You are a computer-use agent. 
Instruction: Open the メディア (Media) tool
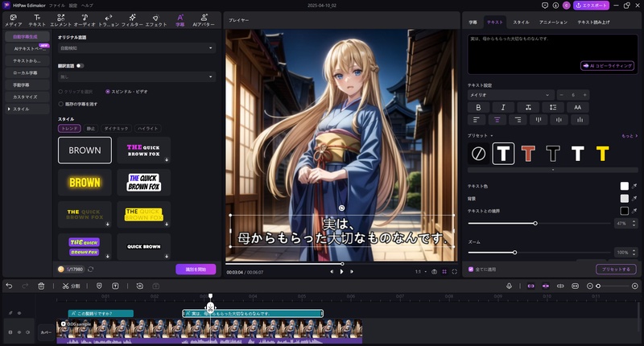tap(13, 20)
